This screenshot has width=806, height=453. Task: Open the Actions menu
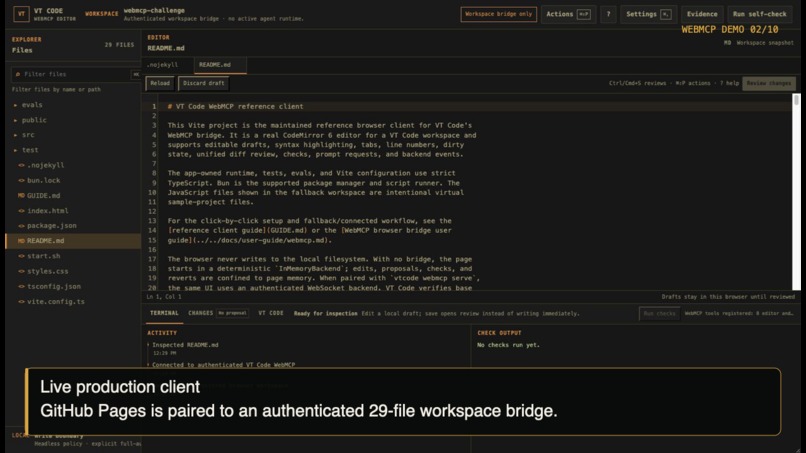[568, 14]
